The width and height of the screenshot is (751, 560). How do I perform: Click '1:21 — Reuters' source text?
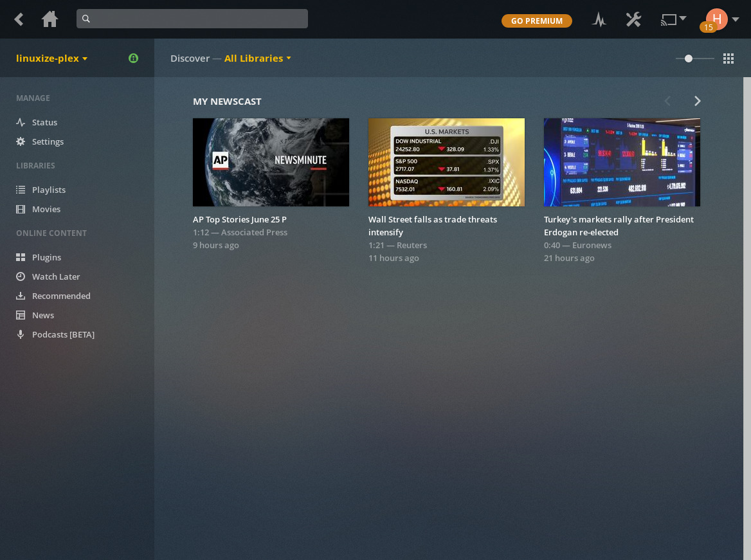397,245
